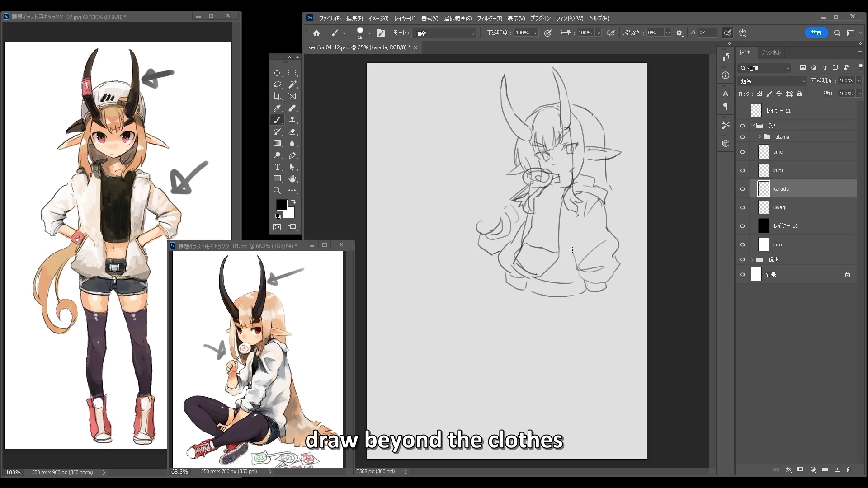The height and width of the screenshot is (488, 868).
Task: Expand the atama layer group
Action: click(759, 137)
